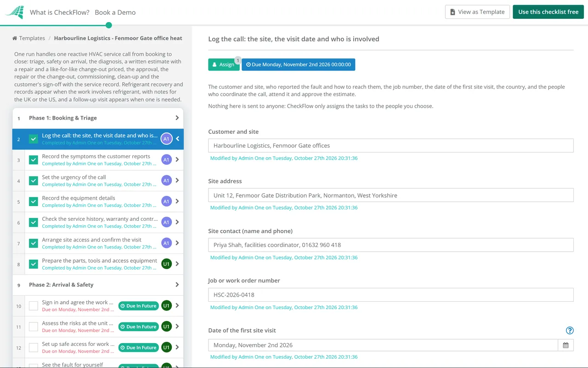588x368 pixels.
Task: Click 'Harbourline Logistics - Fenmoor Gate office heat' breadcrumb title
Action: point(118,38)
